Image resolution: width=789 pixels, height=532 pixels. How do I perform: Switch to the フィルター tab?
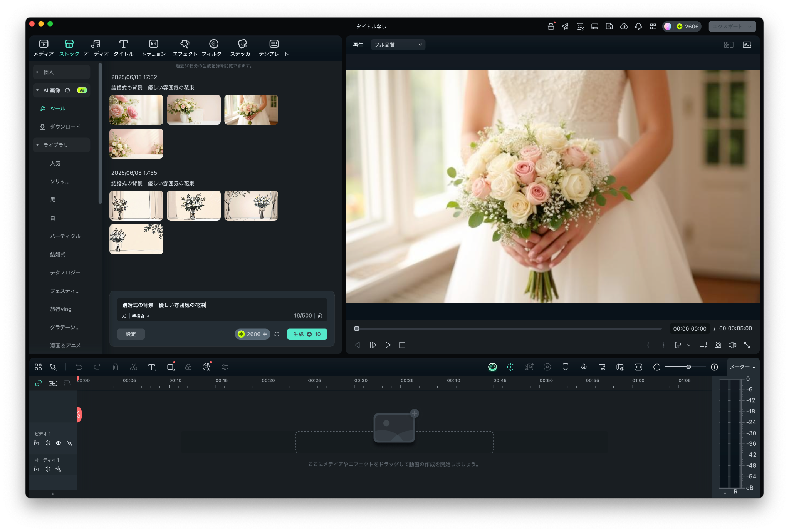(214, 48)
